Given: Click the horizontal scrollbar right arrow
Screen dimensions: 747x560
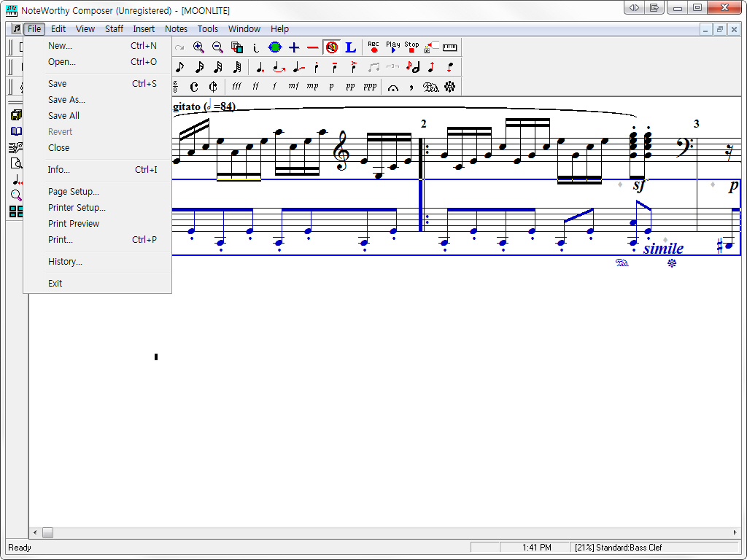Looking at the screenshot, I should [x=735, y=532].
